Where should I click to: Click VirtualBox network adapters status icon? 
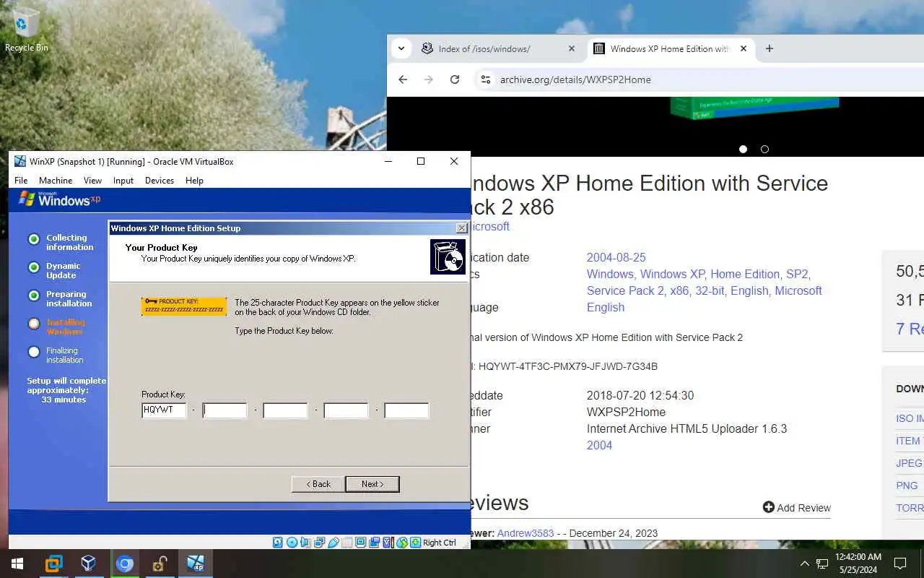[x=319, y=543]
